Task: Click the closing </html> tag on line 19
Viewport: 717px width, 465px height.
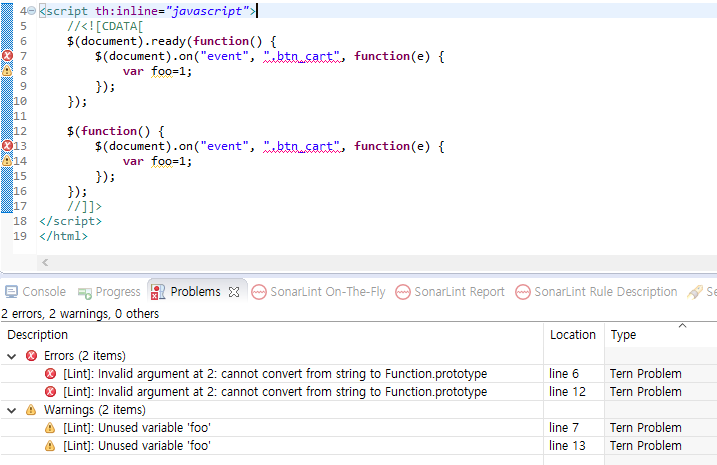Action: (x=64, y=236)
